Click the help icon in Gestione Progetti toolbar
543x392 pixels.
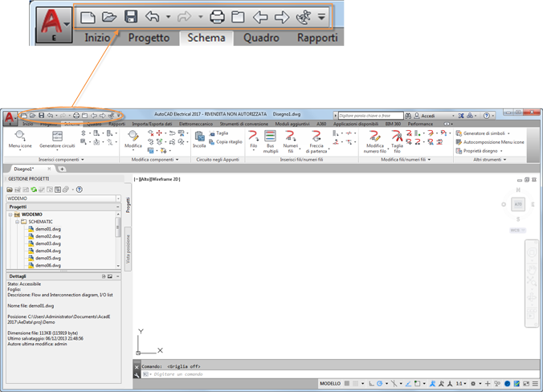(80, 190)
